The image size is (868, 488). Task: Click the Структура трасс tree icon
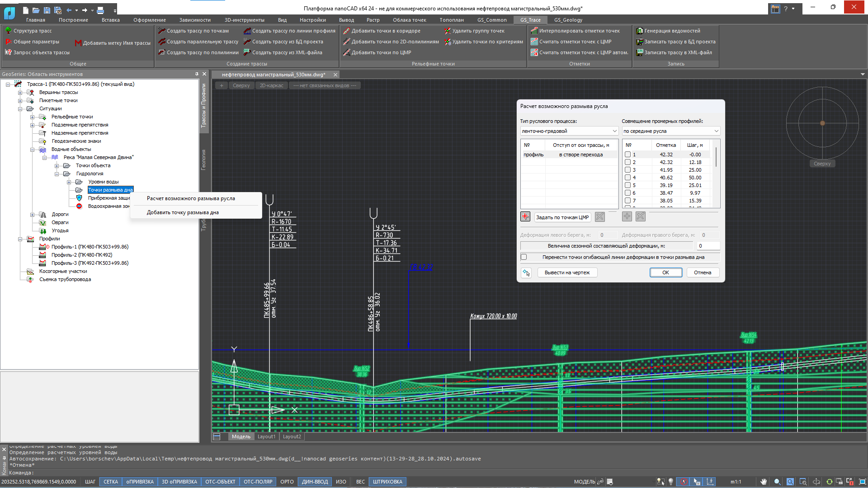pyautogui.click(x=8, y=31)
